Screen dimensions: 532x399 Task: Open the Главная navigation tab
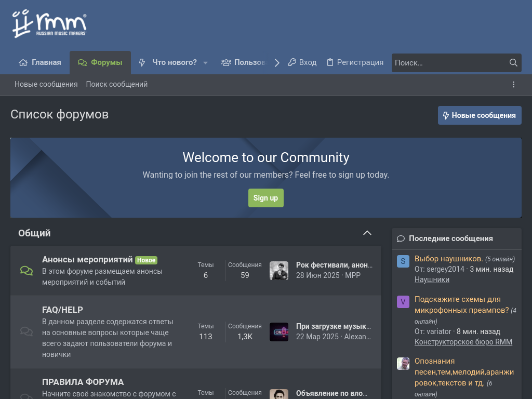pyautogui.click(x=40, y=63)
